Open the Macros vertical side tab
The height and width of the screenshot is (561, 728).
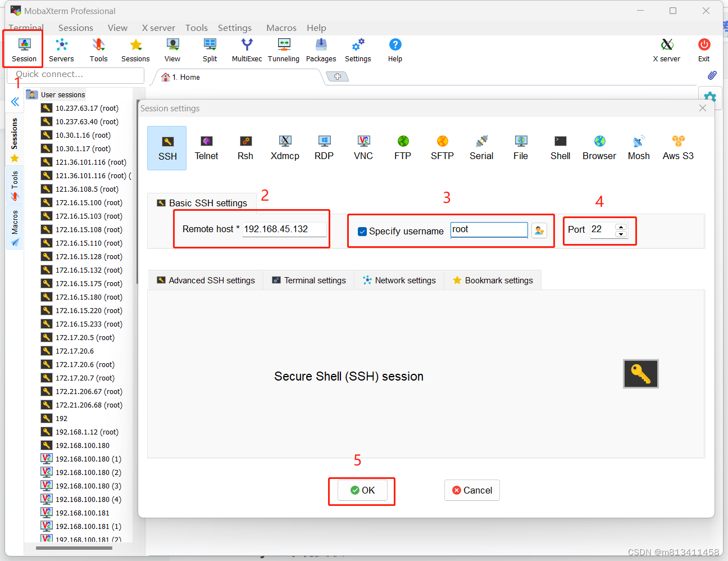[x=15, y=228]
